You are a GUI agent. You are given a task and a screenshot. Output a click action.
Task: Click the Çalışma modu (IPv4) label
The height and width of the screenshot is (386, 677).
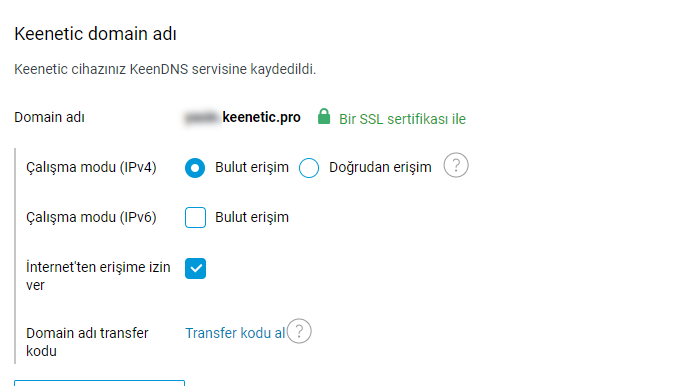[x=91, y=167]
